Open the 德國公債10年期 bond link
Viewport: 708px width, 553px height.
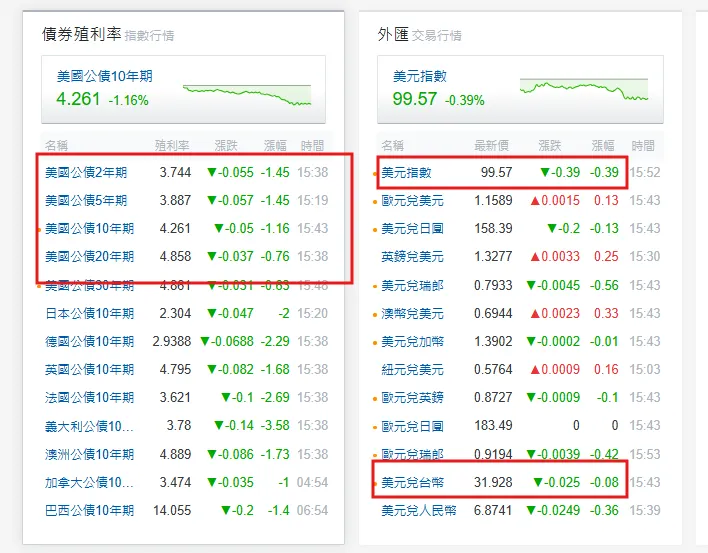[x=89, y=341]
